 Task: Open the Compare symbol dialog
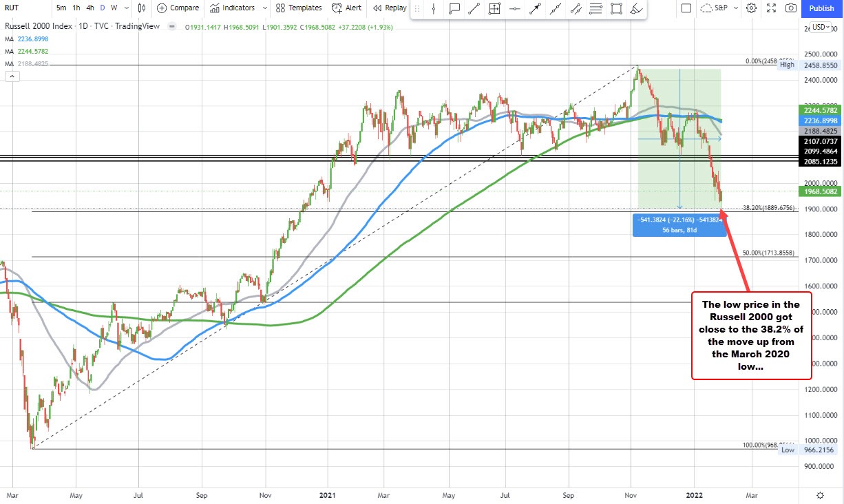pos(178,8)
